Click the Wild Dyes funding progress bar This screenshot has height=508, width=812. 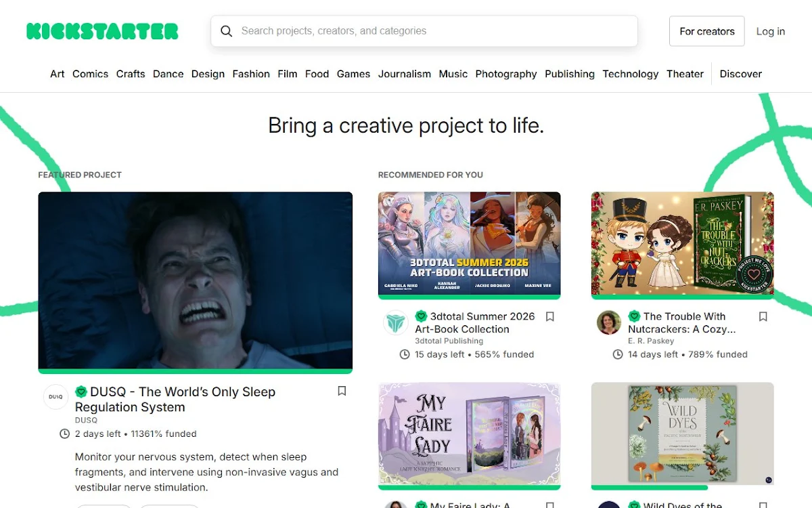tap(650, 487)
